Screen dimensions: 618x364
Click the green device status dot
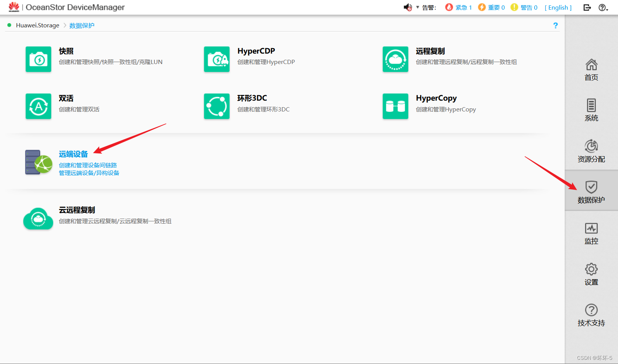coord(9,25)
